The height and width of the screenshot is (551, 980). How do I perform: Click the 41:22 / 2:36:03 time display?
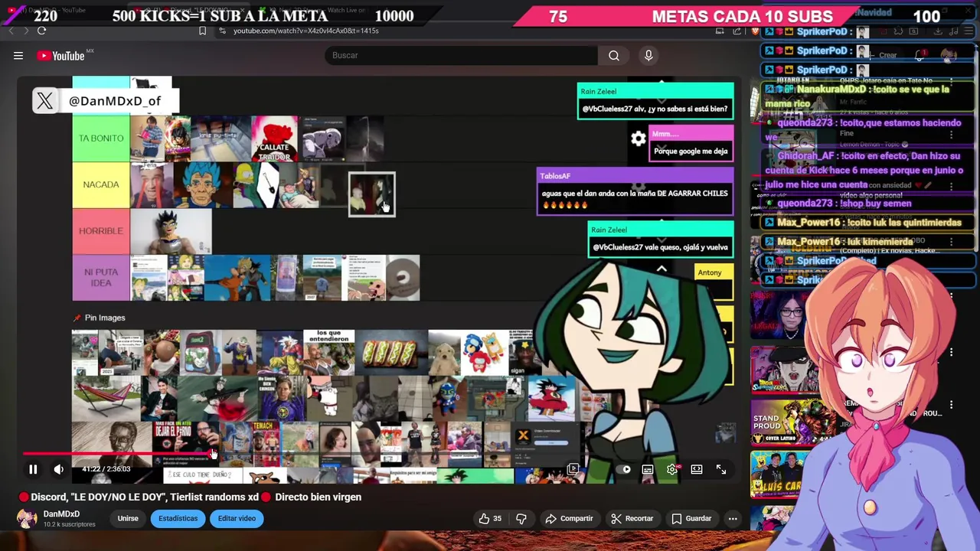(x=106, y=469)
